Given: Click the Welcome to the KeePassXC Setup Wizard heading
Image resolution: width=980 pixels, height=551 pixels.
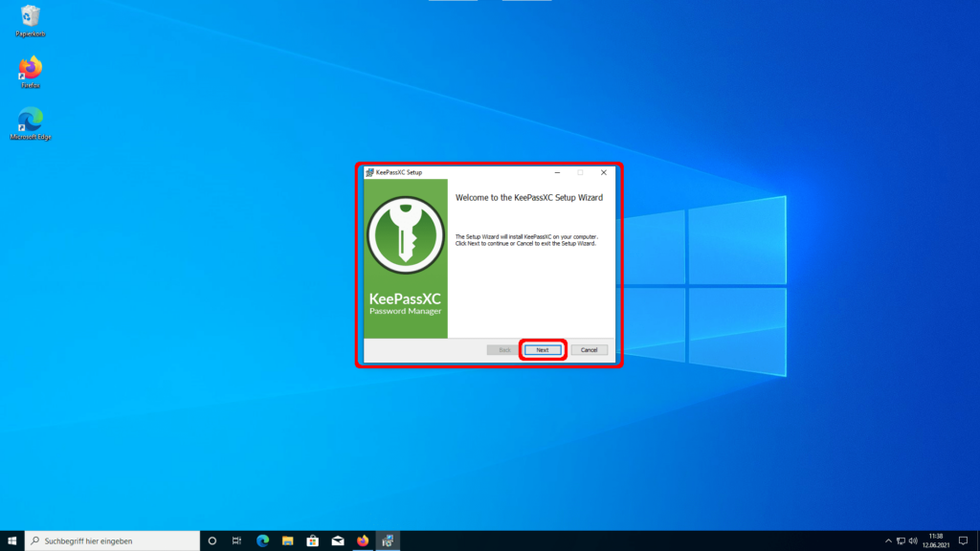Looking at the screenshot, I should [528, 197].
